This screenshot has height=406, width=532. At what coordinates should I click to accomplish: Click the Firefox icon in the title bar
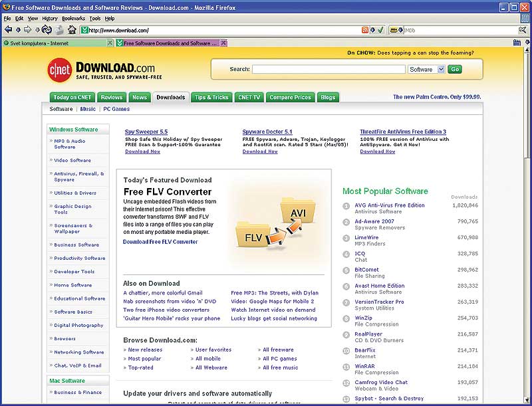click(6, 7)
